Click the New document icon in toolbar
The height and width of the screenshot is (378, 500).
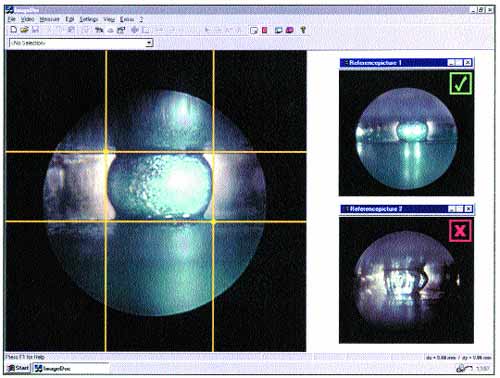pos(14,30)
